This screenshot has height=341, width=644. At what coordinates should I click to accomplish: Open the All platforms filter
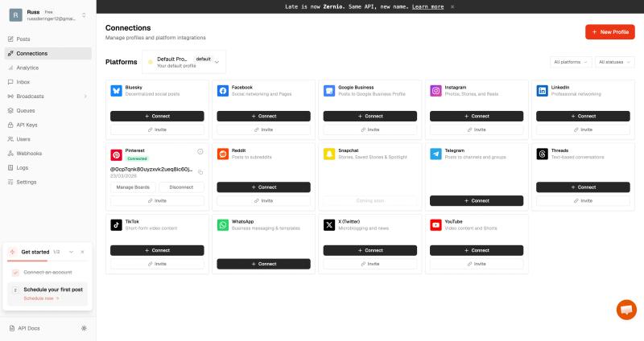tap(571, 62)
